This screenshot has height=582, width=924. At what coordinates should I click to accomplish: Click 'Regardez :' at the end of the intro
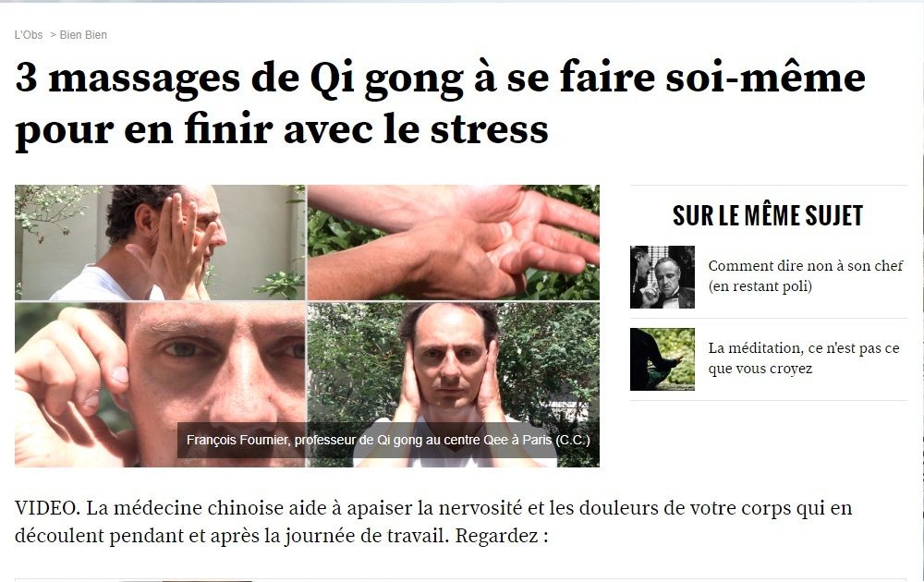pos(502,536)
